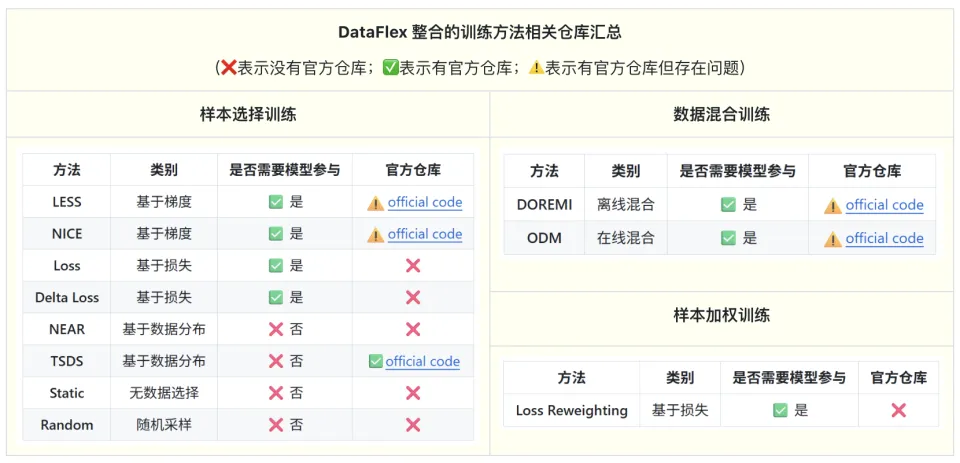Click the red X in Random repository column
960x463 pixels.
click(413, 425)
